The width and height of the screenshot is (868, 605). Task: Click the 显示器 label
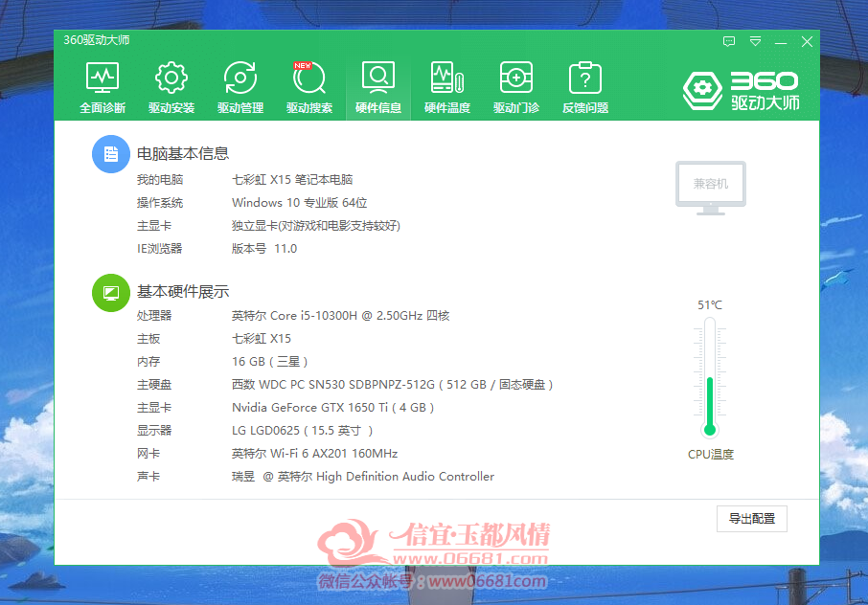click(x=154, y=431)
